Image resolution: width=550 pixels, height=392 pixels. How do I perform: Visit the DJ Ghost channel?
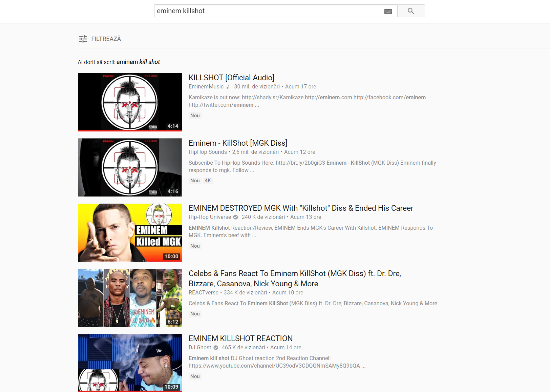coord(200,348)
